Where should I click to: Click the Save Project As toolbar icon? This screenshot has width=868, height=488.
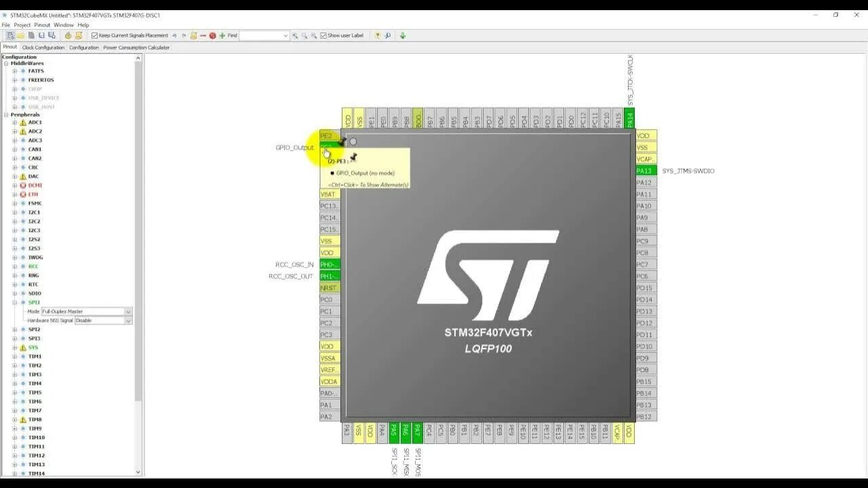[52, 35]
